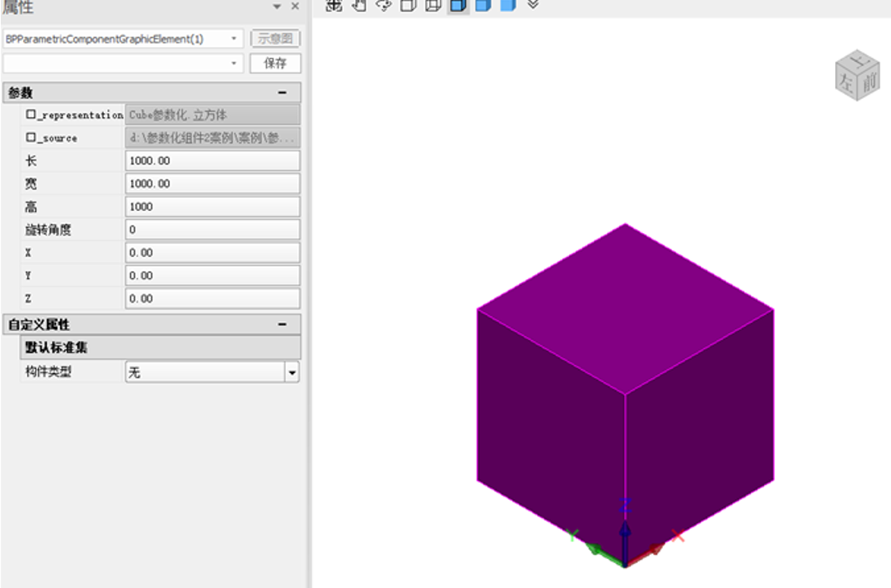The height and width of the screenshot is (588, 891).
Task: Open the 属性 panel options arrow
Action: pos(278,7)
